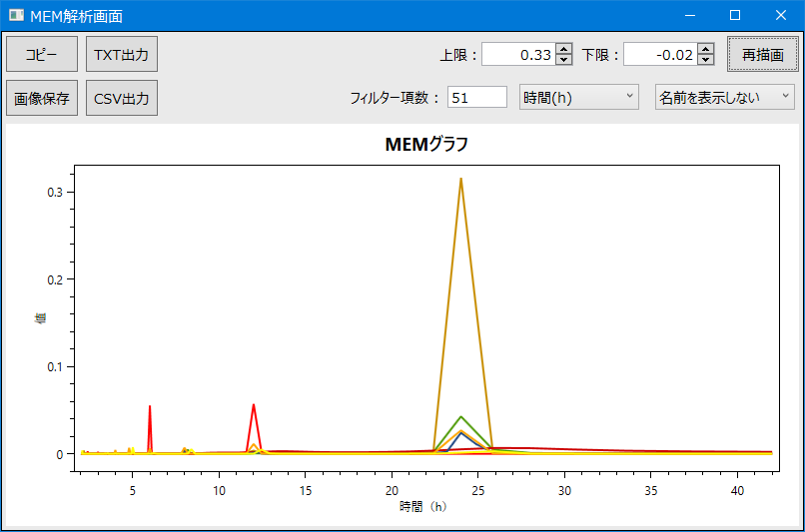Close the MEM解析画面 window
The width and height of the screenshot is (805, 532).
(781, 15)
